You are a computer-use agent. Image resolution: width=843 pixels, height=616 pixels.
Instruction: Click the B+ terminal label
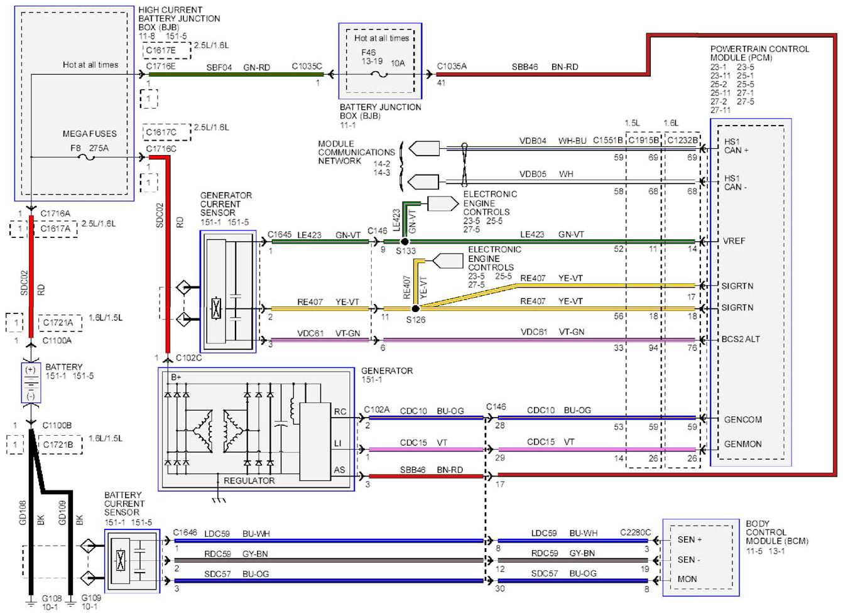[x=176, y=377]
